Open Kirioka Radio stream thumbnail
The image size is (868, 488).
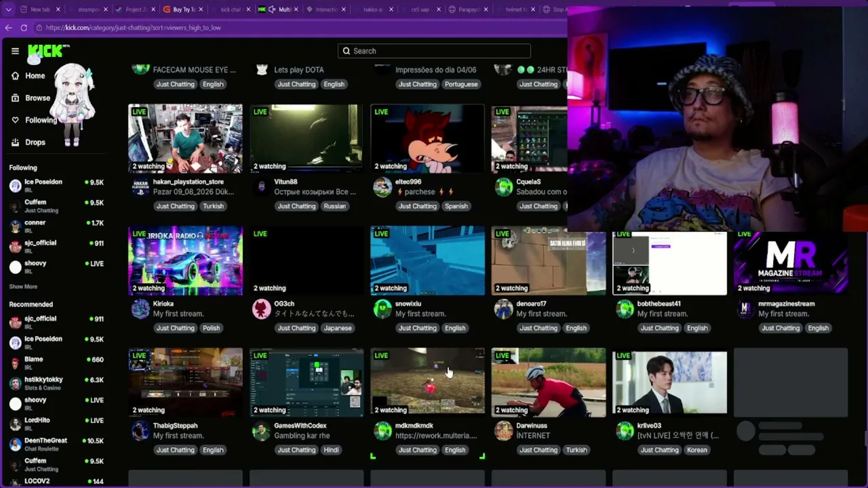point(185,261)
